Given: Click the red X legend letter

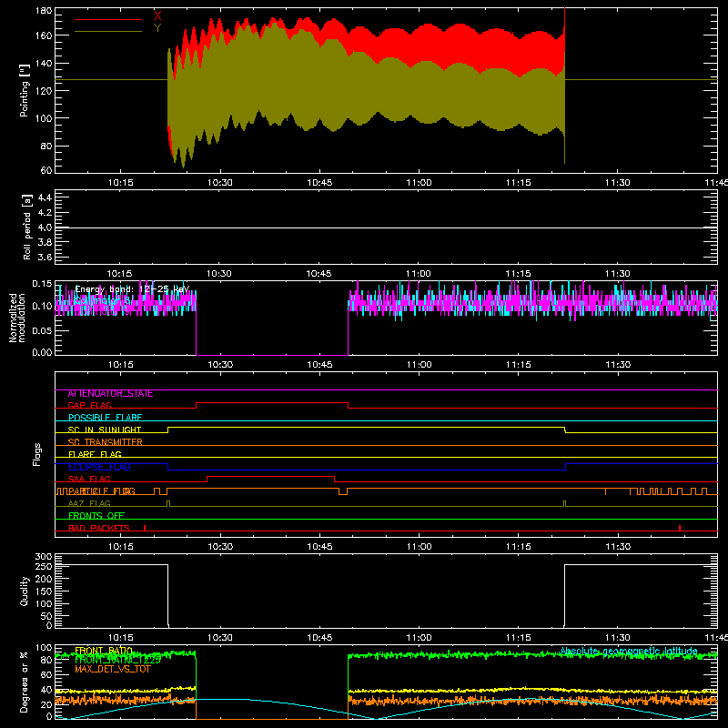Looking at the screenshot, I should pyautogui.click(x=157, y=16).
